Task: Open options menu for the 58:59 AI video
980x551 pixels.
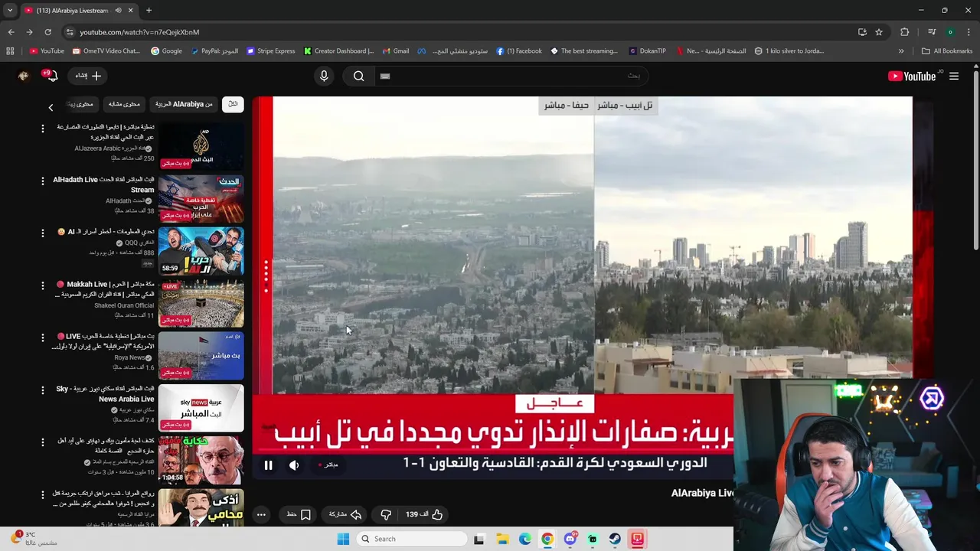Action: 43,233
